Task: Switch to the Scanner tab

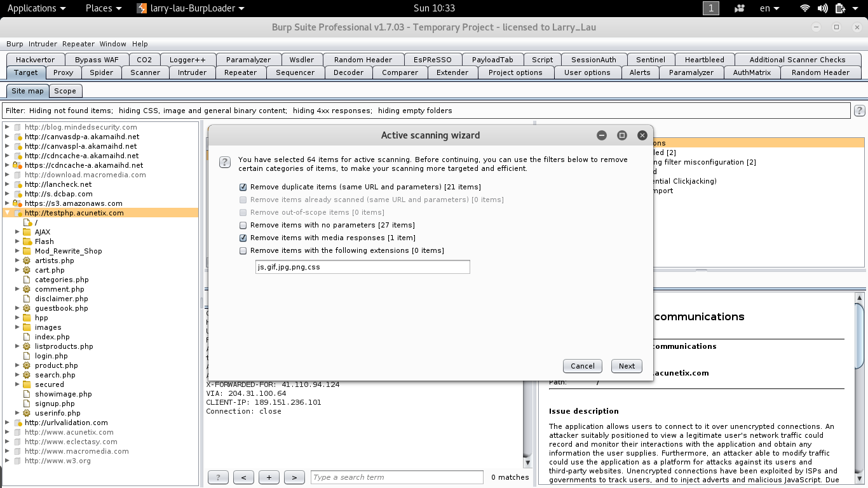Action: 146,72
